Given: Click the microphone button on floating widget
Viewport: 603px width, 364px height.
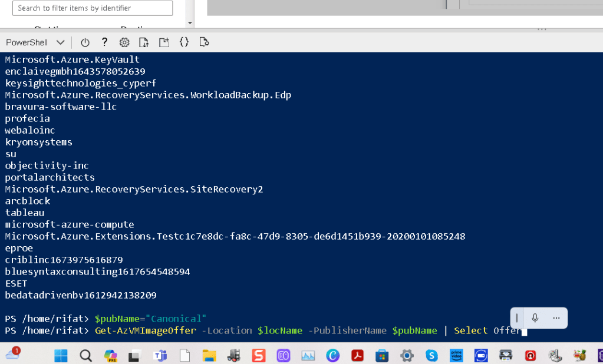Looking at the screenshot, I should [x=535, y=318].
